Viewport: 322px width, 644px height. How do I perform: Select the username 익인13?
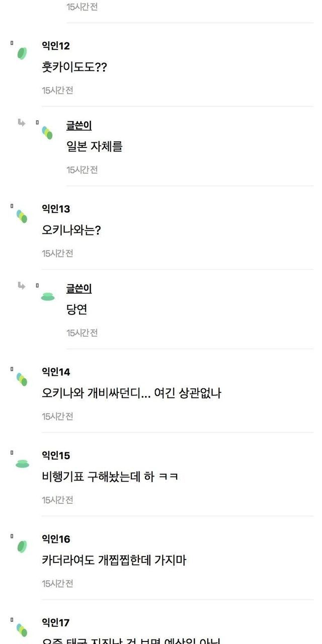[56, 209]
